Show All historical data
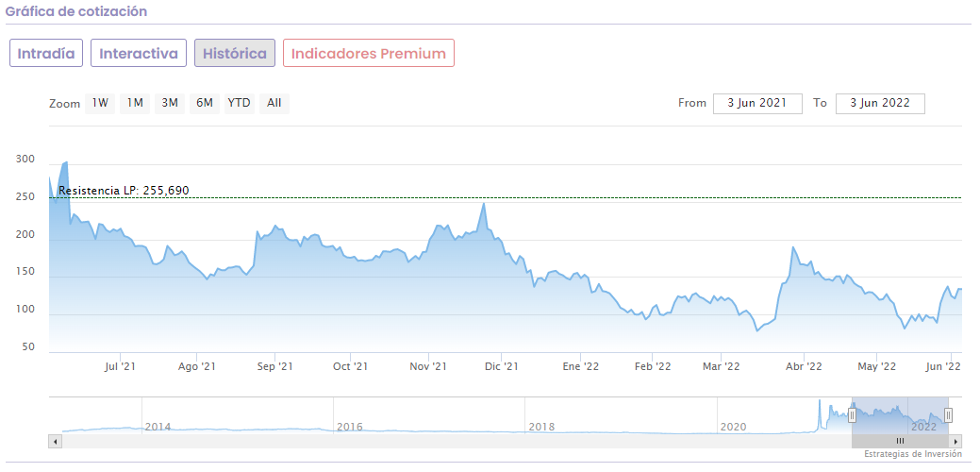This screenshot has width=980, height=472. tap(274, 103)
